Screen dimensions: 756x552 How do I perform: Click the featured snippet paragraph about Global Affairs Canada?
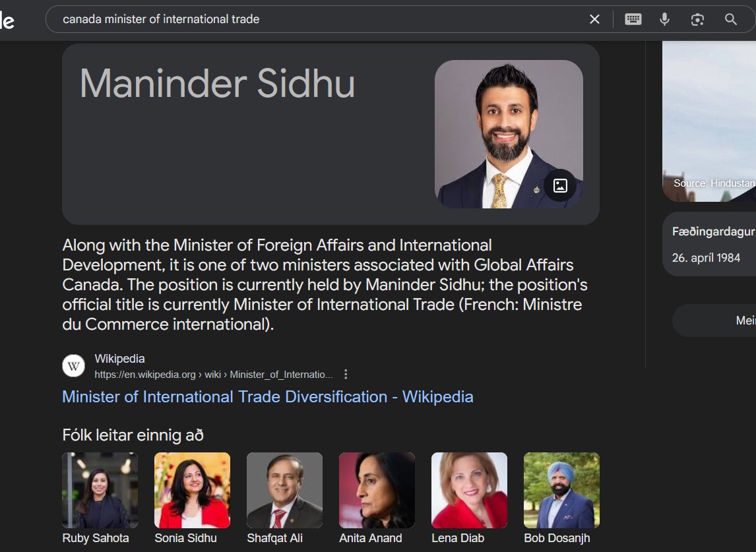coord(325,284)
